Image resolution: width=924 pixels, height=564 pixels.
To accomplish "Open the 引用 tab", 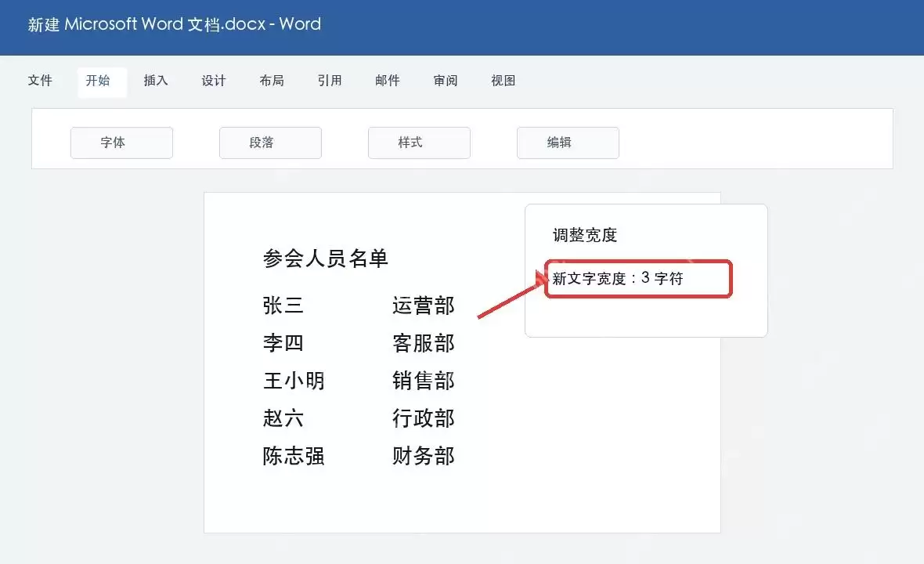I will point(330,81).
